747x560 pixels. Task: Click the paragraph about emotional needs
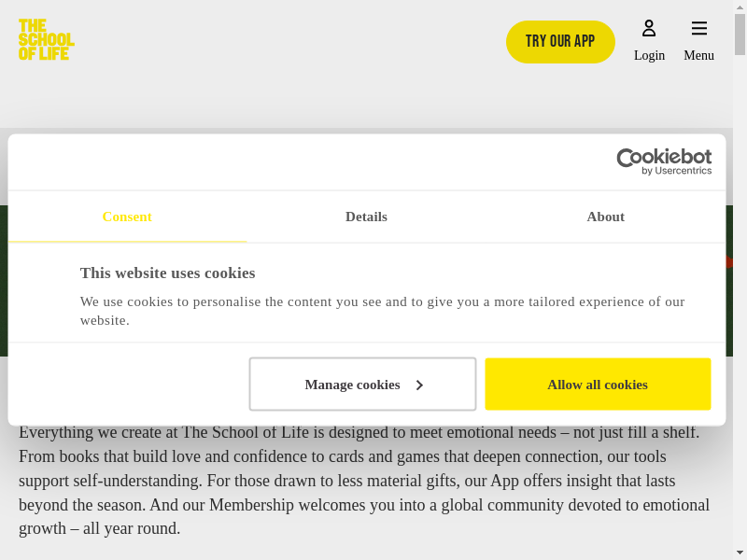coord(364,481)
